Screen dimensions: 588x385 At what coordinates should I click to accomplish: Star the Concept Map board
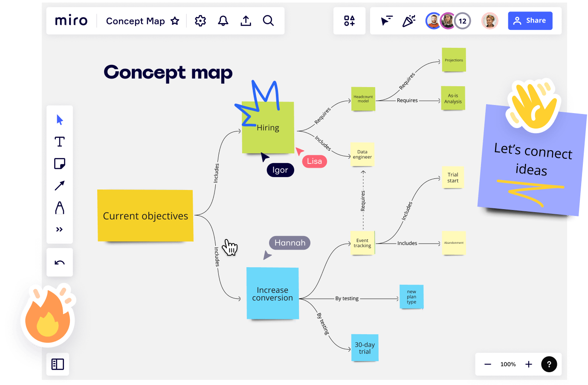175,21
